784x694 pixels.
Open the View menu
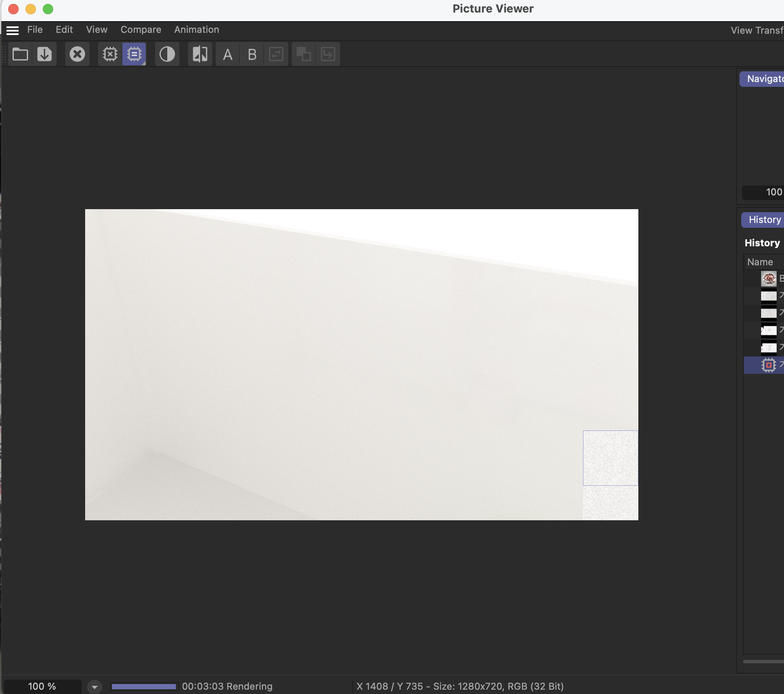(x=96, y=30)
